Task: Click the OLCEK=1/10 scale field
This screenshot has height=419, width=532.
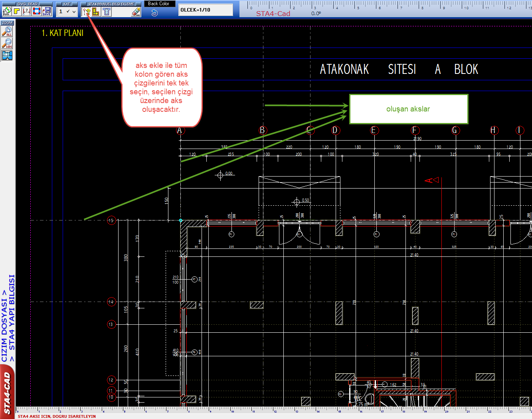Action: [206, 10]
